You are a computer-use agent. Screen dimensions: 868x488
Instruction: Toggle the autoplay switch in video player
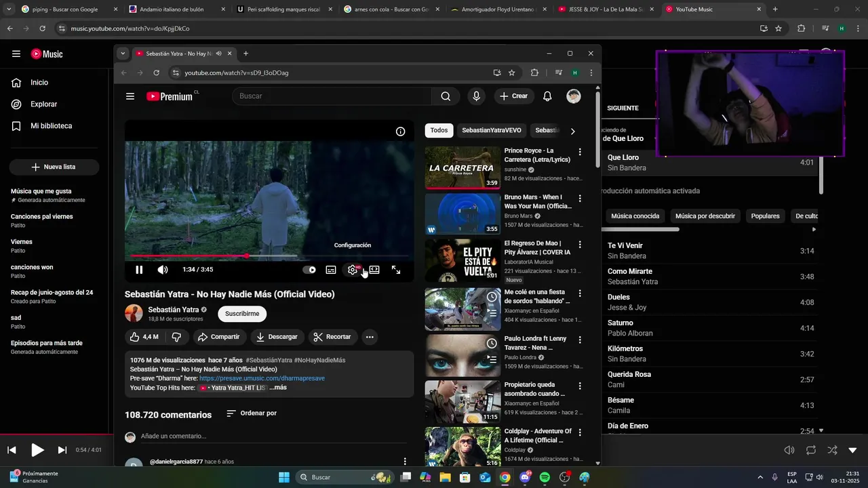pos(309,270)
